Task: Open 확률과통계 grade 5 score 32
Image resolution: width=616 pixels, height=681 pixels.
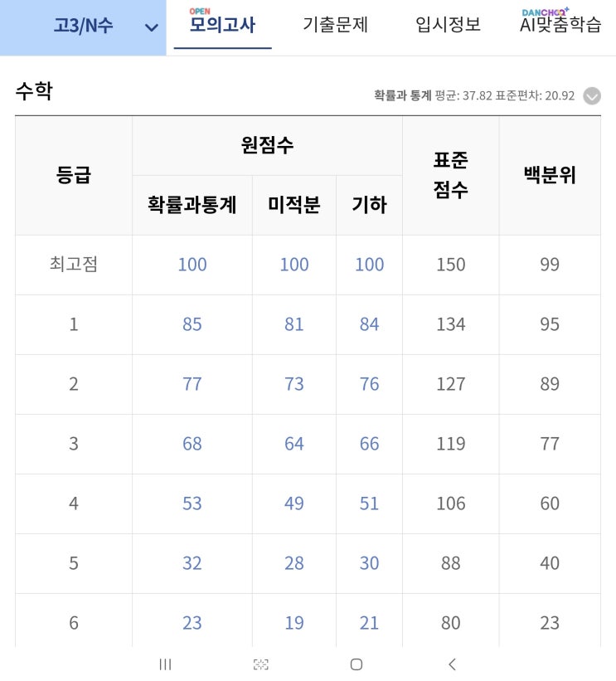Action: (192, 563)
